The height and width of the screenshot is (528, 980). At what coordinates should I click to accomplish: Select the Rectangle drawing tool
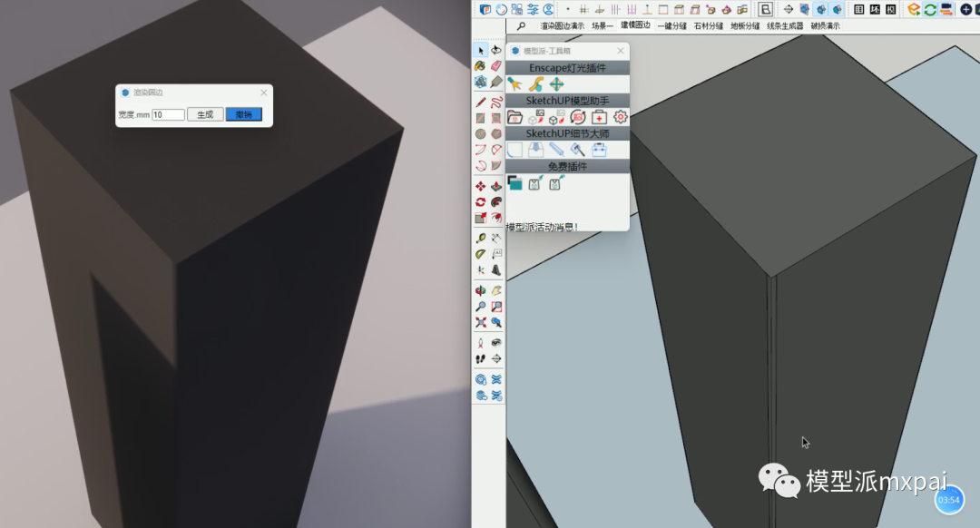coord(481,118)
